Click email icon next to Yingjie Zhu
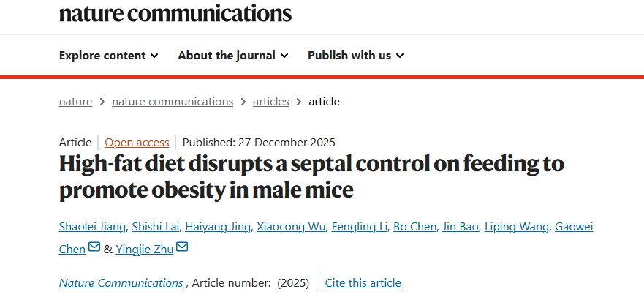 [x=182, y=248]
